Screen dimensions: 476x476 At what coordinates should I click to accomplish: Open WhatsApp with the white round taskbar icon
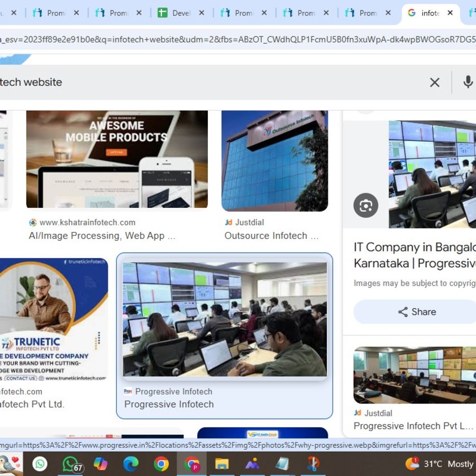point(40,464)
